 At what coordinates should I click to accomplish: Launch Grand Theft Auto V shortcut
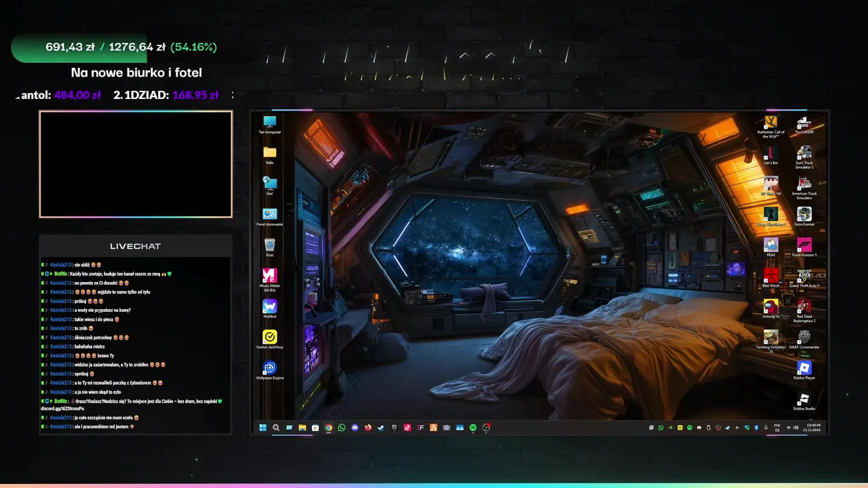(804, 278)
